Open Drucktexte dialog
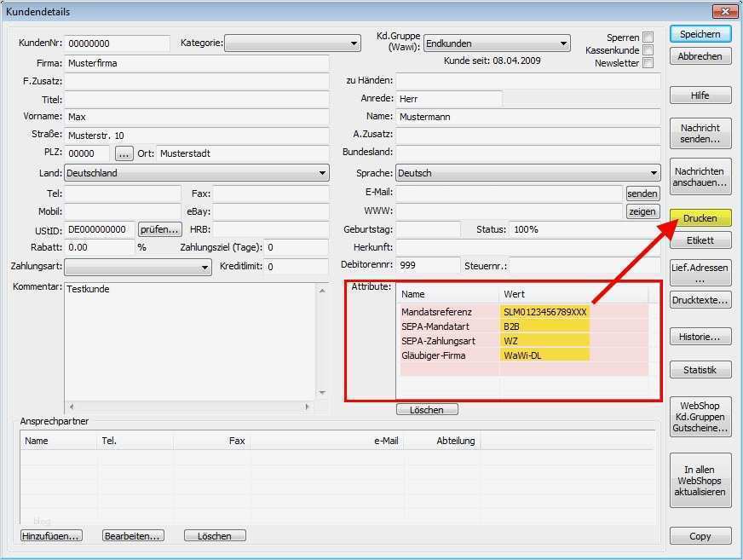This screenshot has width=743, height=560. (x=700, y=300)
